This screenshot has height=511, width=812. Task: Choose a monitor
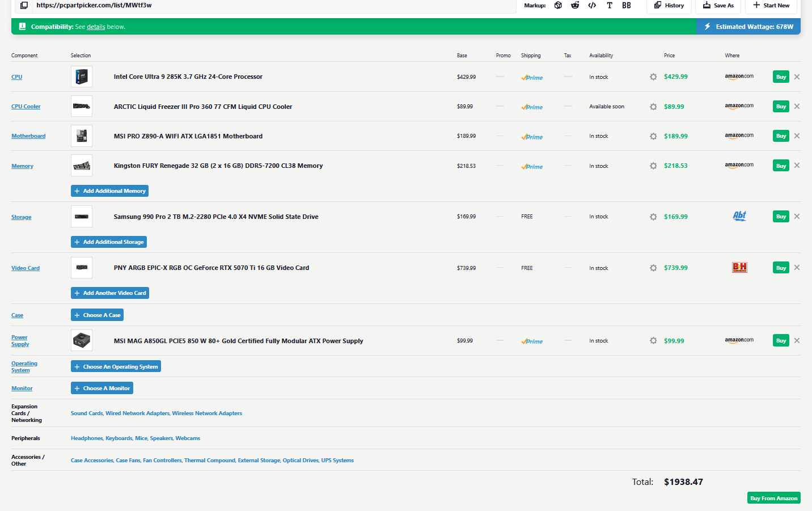(102, 388)
